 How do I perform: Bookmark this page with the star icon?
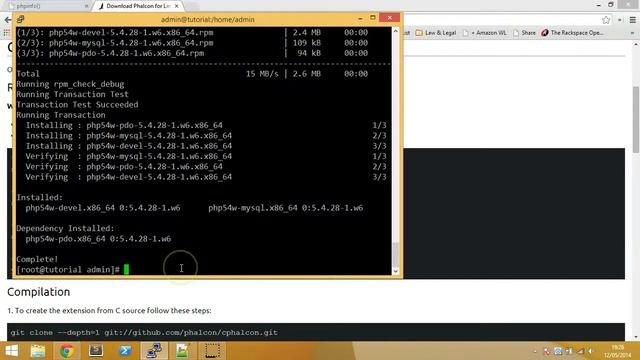pos(606,20)
